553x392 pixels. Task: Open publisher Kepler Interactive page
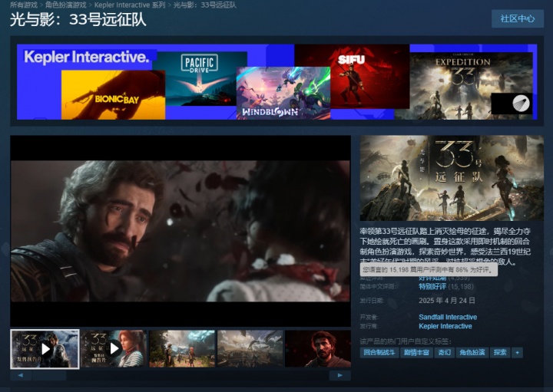click(445, 326)
